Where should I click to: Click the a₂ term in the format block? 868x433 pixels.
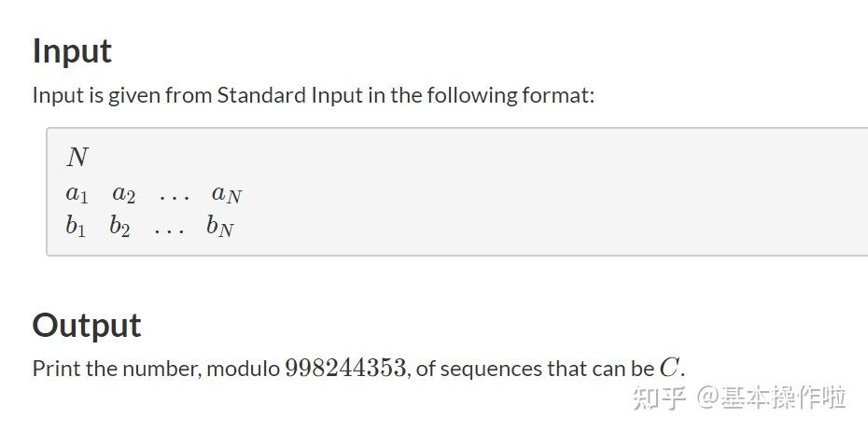click(x=123, y=194)
